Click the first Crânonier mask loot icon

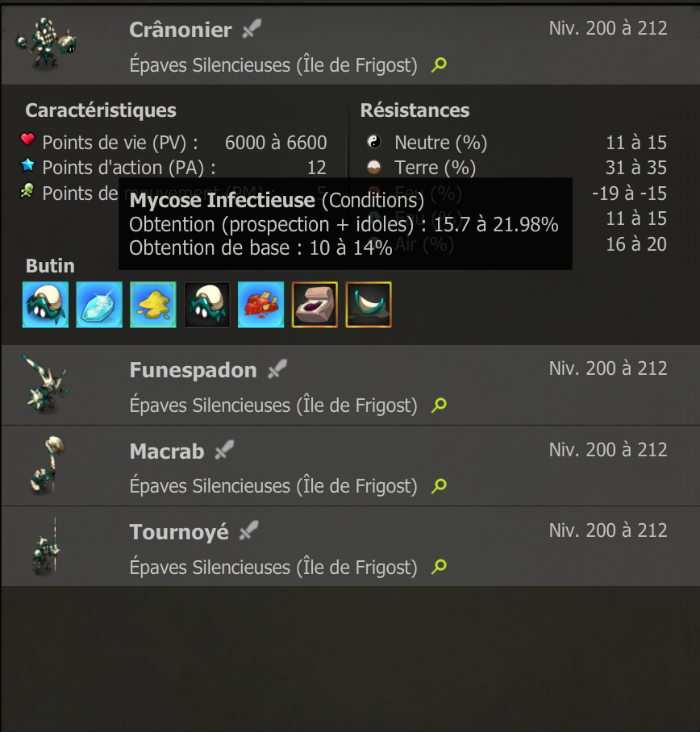(45, 305)
